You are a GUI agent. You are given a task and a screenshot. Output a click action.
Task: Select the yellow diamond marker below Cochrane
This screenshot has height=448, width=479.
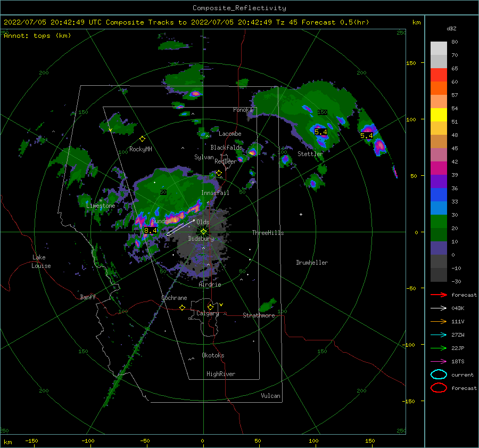[x=182, y=307]
